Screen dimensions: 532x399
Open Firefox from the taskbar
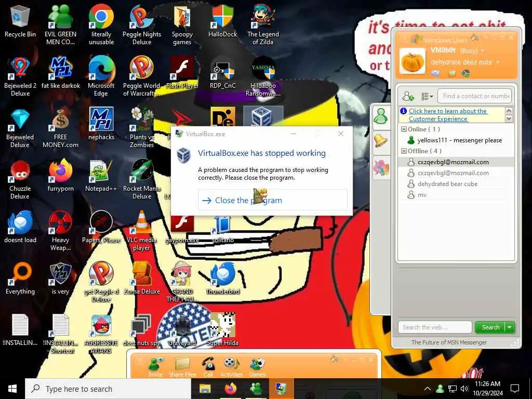pyautogui.click(x=231, y=389)
